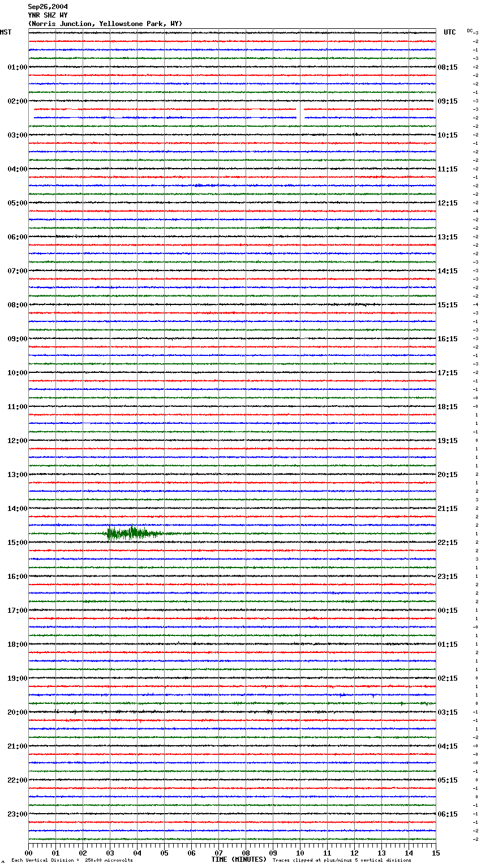The image size is (481, 868).
Task: Select the 16:00 MST hour label
Action: pyautogui.click(x=18, y=577)
